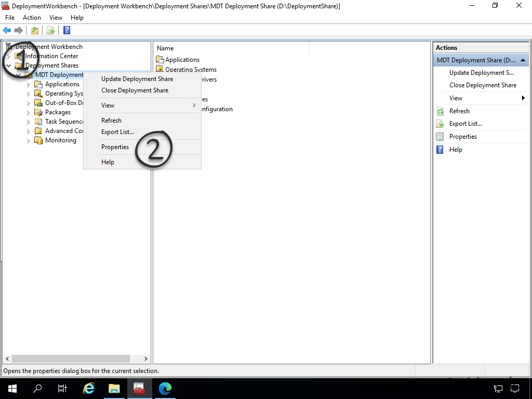
Task: Click the Task Sequences tree icon
Action: click(38, 122)
